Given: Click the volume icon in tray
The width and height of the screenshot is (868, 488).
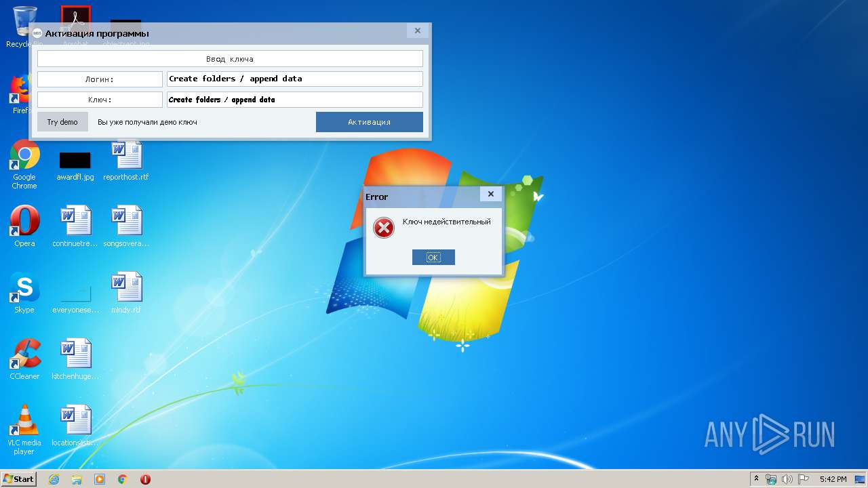Looking at the screenshot, I should click(787, 479).
